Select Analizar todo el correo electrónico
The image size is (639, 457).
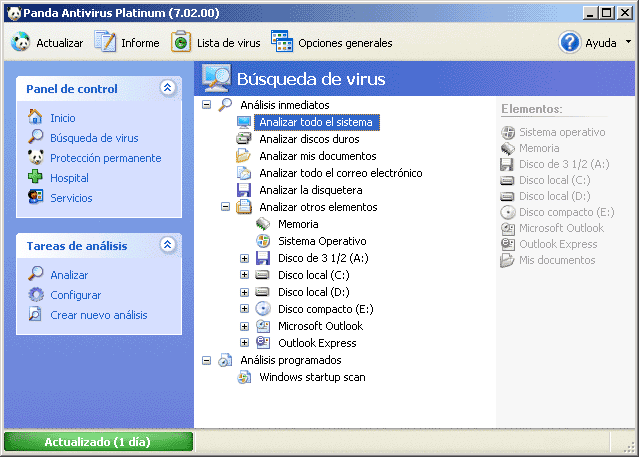tap(341, 173)
